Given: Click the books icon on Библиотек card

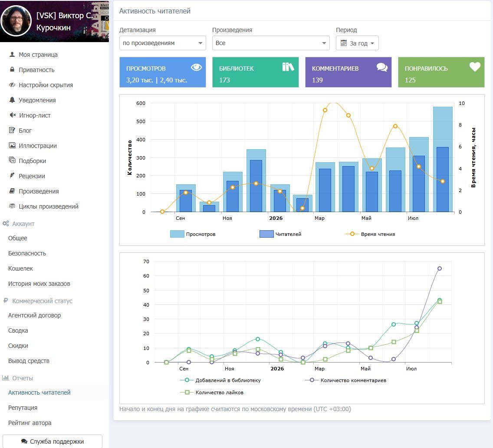Looking at the screenshot, I should coord(288,67).
